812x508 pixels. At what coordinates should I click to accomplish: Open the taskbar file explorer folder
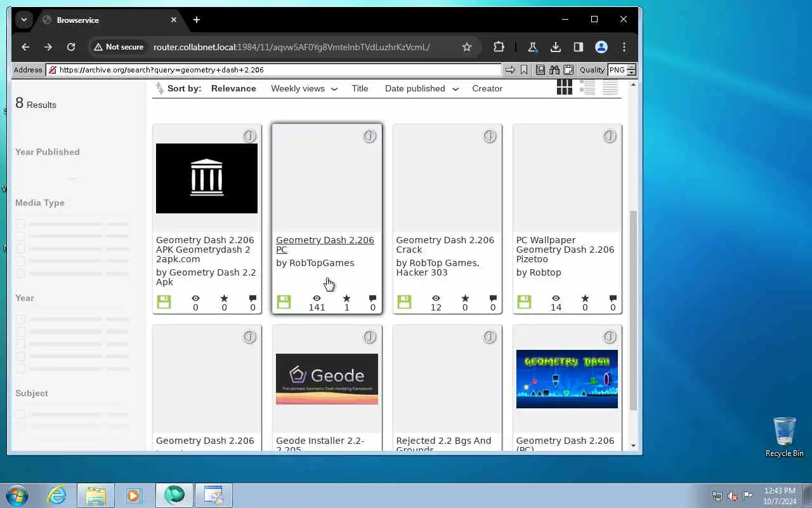tap(96, 495)
